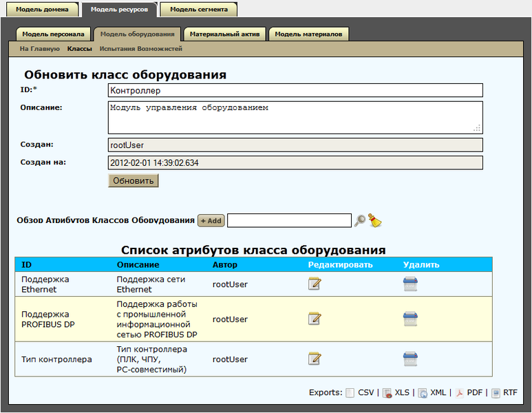Screen dimensions: 532x413
Task: Open the Модель материалов tab
Action: coord(308,34)
